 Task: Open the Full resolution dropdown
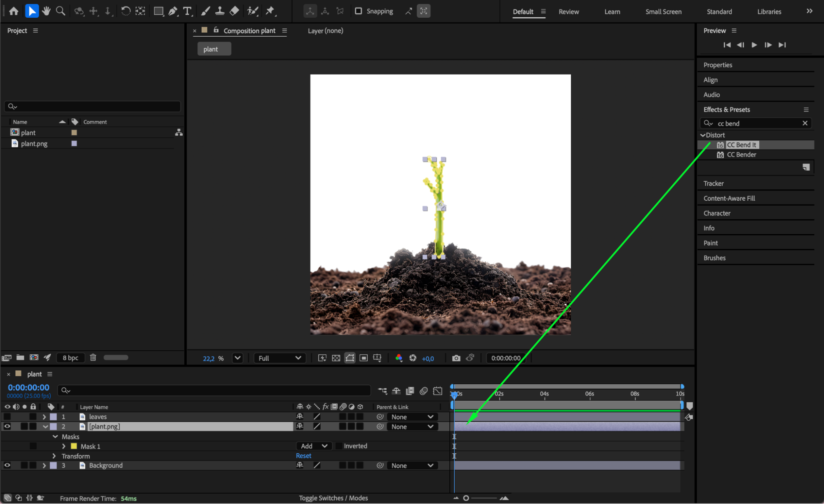point(279,358)
